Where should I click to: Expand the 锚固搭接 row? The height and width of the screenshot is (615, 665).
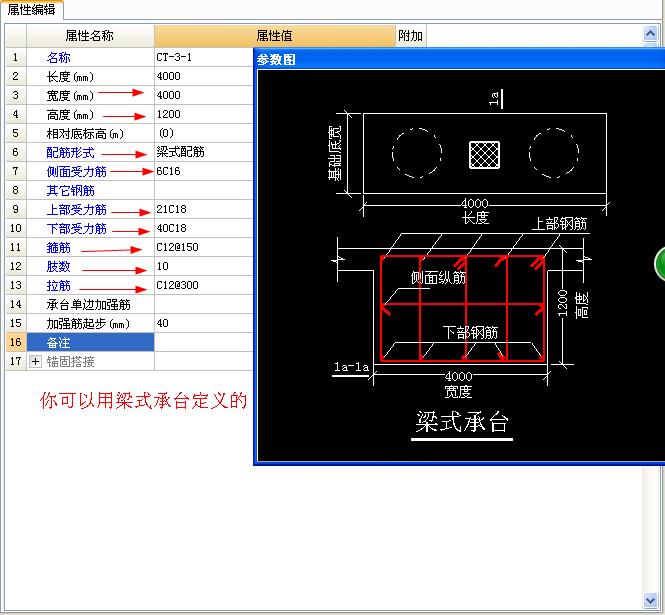tap(35, 362)
